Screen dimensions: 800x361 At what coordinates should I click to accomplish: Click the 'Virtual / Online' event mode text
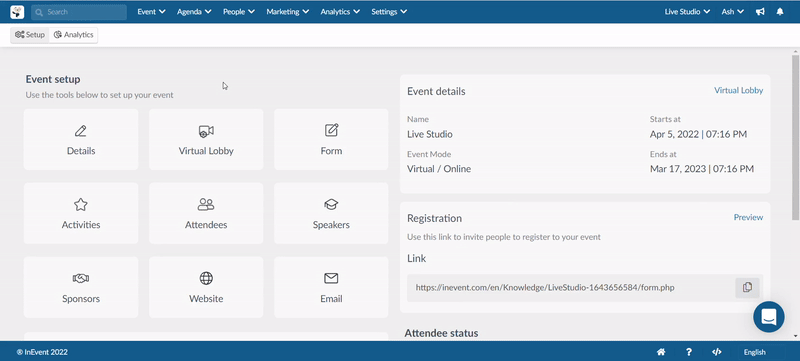coord(439,169)
